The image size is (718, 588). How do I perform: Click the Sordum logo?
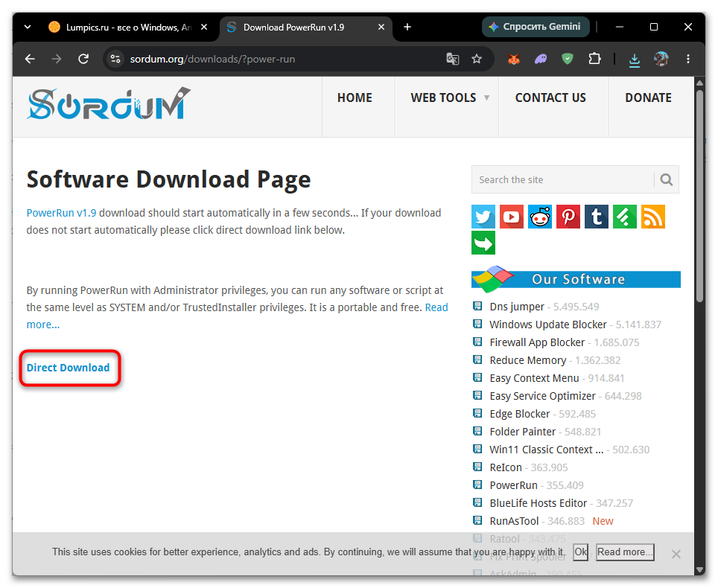[109, 104]
